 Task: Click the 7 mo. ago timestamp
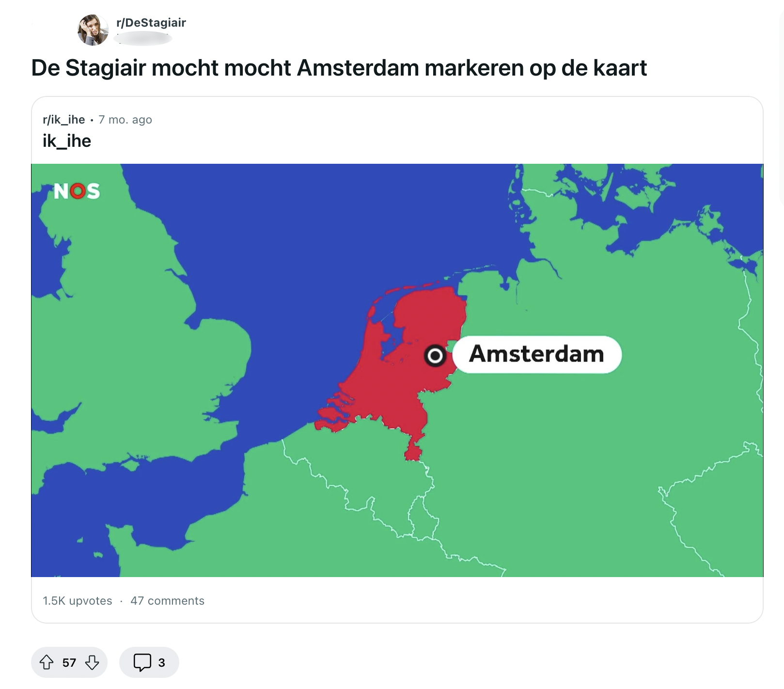point(125,119)
